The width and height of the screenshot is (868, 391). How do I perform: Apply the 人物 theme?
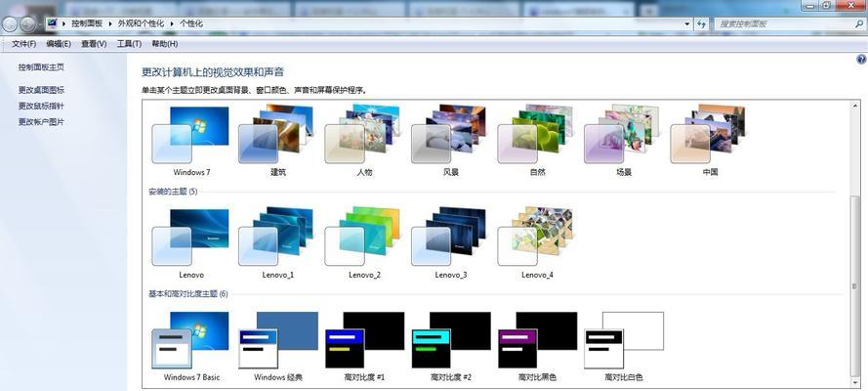(x=363, y=141)
